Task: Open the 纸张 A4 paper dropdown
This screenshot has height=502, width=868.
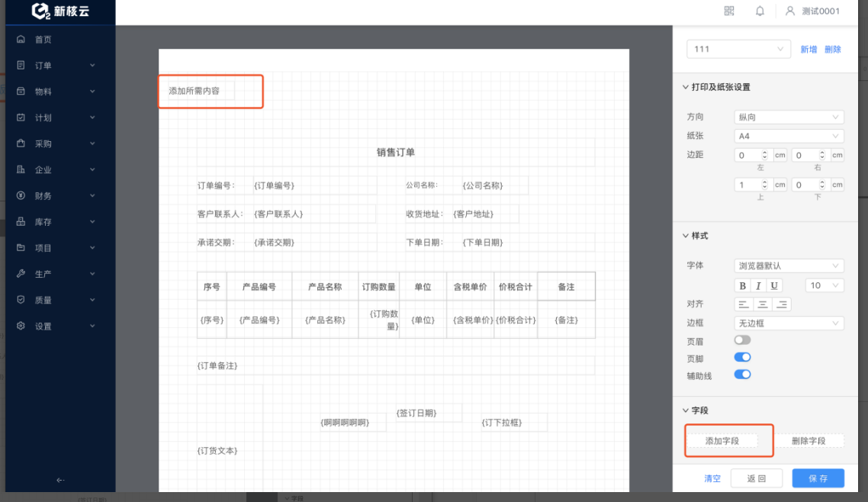Action: (789, 136)
